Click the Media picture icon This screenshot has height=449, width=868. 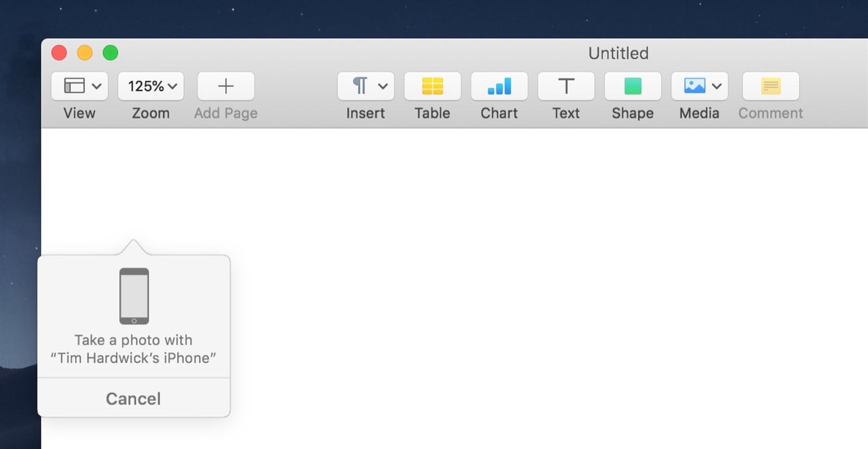click(x=694, y=86)
